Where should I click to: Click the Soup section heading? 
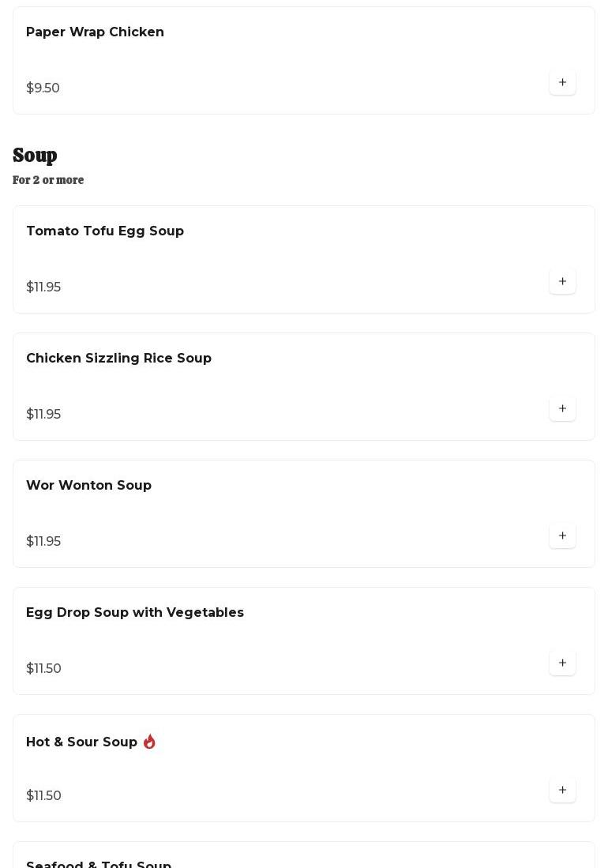pos(35,155)
